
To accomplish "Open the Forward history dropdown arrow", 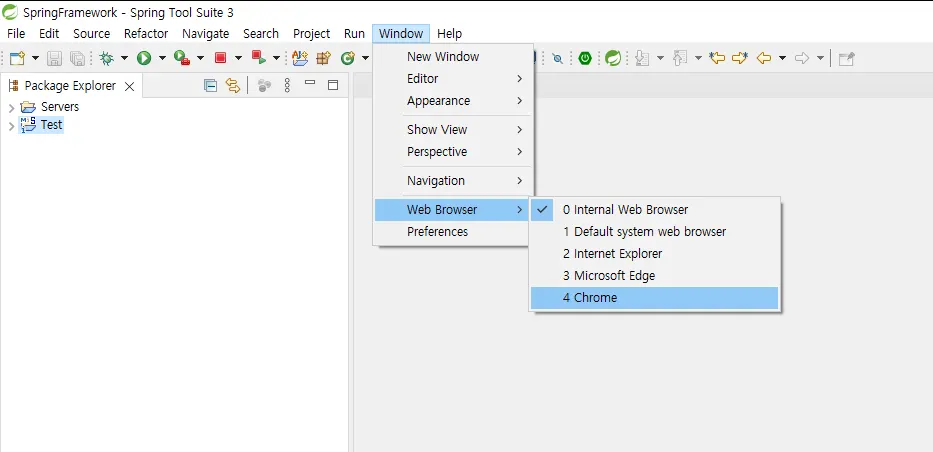I will 821,58.
